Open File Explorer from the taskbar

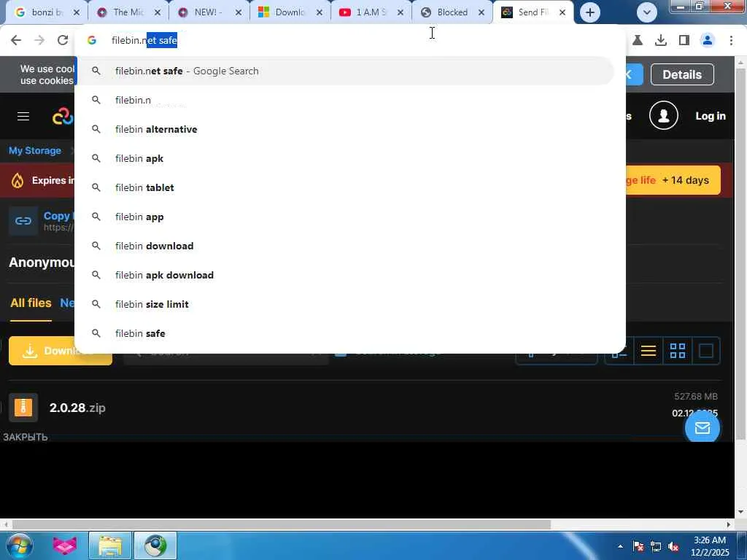click(110, 545)
